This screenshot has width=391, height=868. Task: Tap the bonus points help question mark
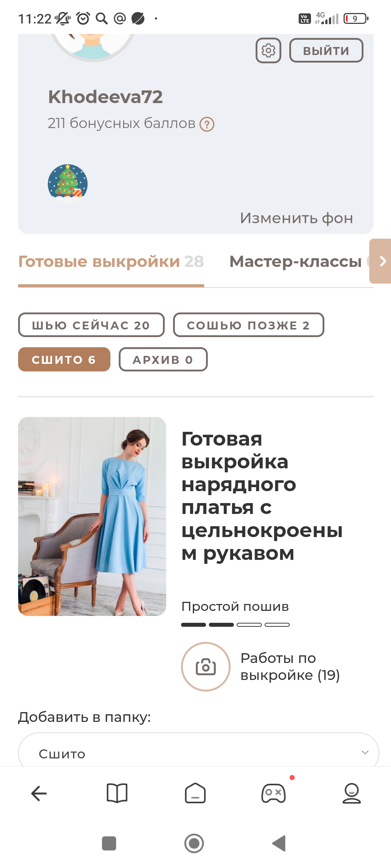(x=207, y=124)
